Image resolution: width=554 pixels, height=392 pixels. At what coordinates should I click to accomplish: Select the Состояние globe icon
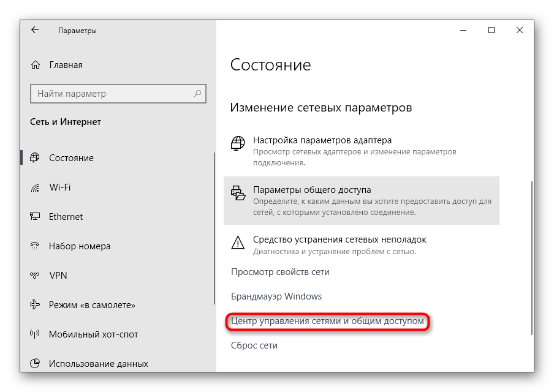point(34,157)
